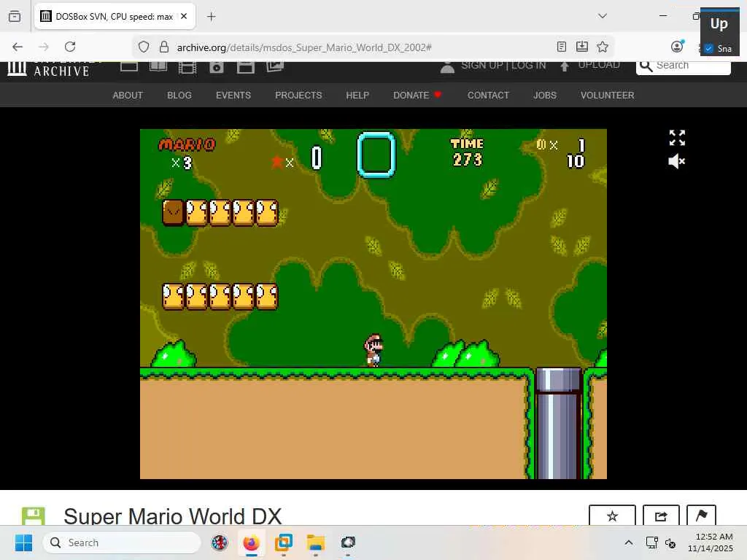Open the audio speaker icon
747x560 pixels.
216,67
